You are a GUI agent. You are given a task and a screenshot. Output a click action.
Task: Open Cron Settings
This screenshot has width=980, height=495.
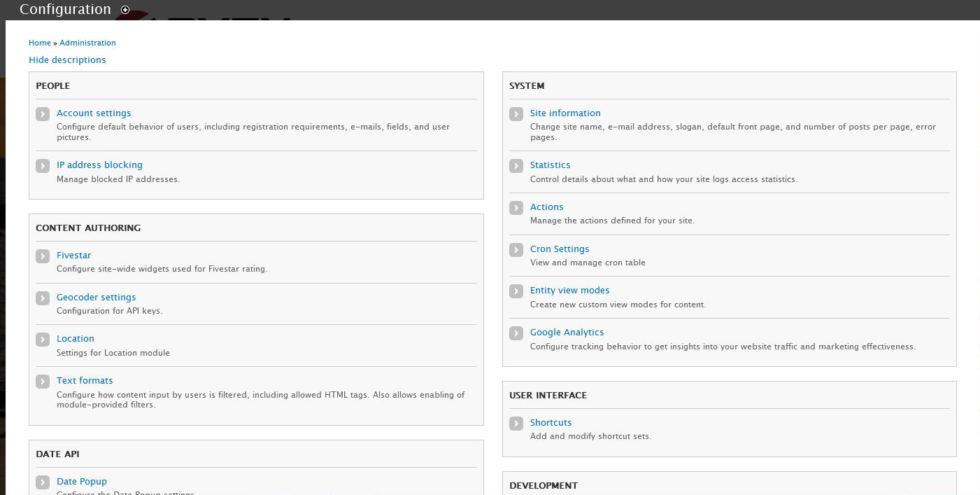click(560, 249)
